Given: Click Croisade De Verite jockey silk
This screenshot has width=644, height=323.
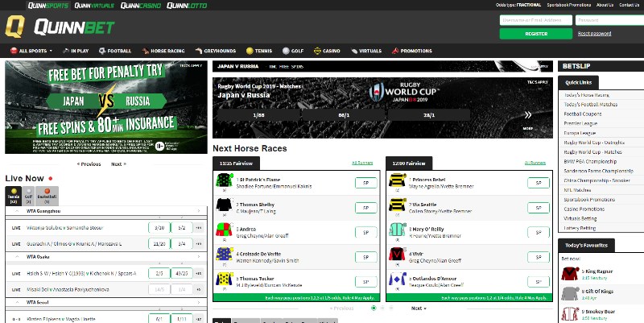Looking at the screenshot, I should click(x=225, y=255).
